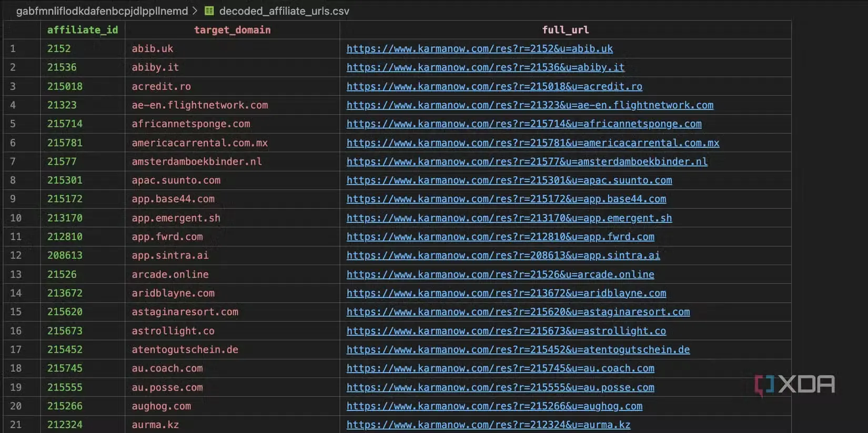Open the gabfmnliflodkdafenbcpjdlppllnemd breadcrumb folder
Viewport: 868px width, 433px height.
[102, 11]
